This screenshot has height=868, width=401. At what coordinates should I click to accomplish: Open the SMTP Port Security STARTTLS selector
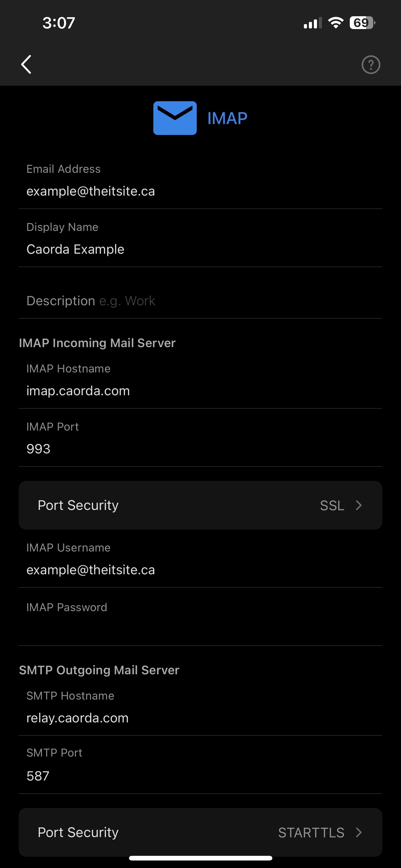click(200, 832)
